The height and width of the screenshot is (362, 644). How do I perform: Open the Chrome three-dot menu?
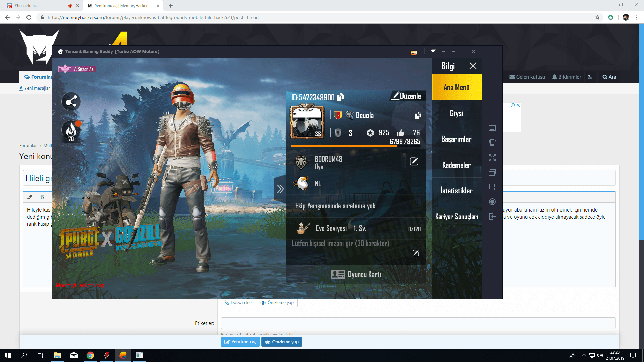coord(637,17)
